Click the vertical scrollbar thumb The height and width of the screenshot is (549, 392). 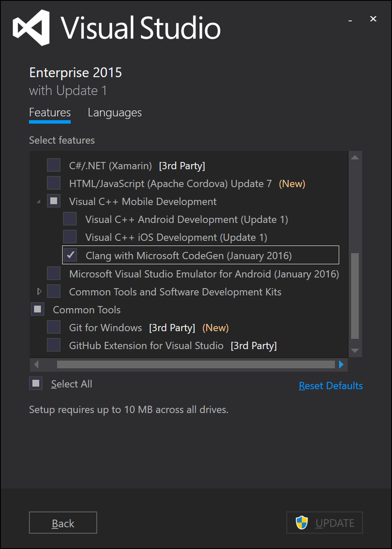[x=355, y=296]
